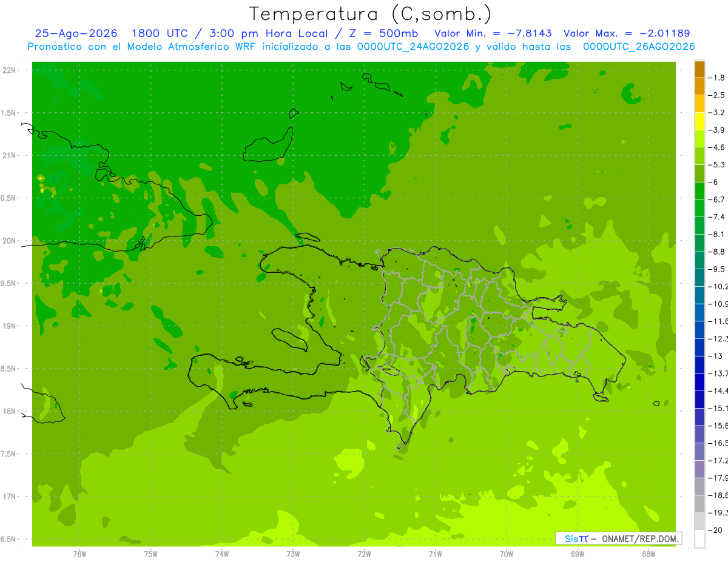This screenshot has width=728, height=562.
Task: Click the 68W longitude axis label
Action: [x=649, y=554]
